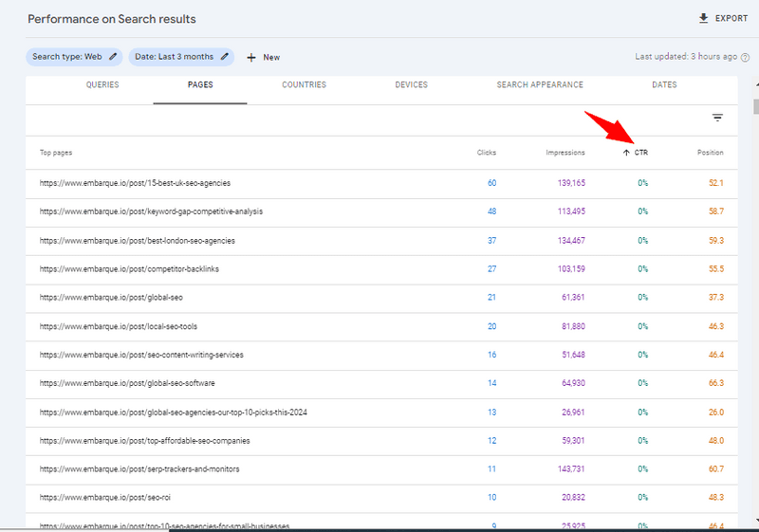759x532 pixels.
Task: Open the local-seo-tools page row
Action: 381,327
